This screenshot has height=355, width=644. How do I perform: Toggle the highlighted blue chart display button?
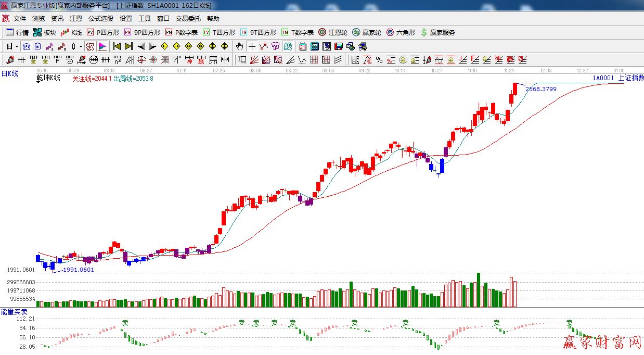(26, 46)
